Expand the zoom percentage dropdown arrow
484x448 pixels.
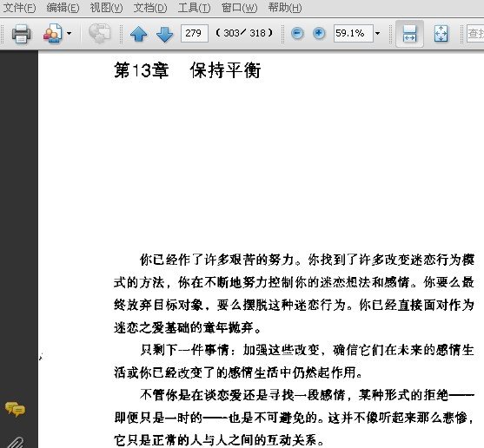(x=377, y=33)
